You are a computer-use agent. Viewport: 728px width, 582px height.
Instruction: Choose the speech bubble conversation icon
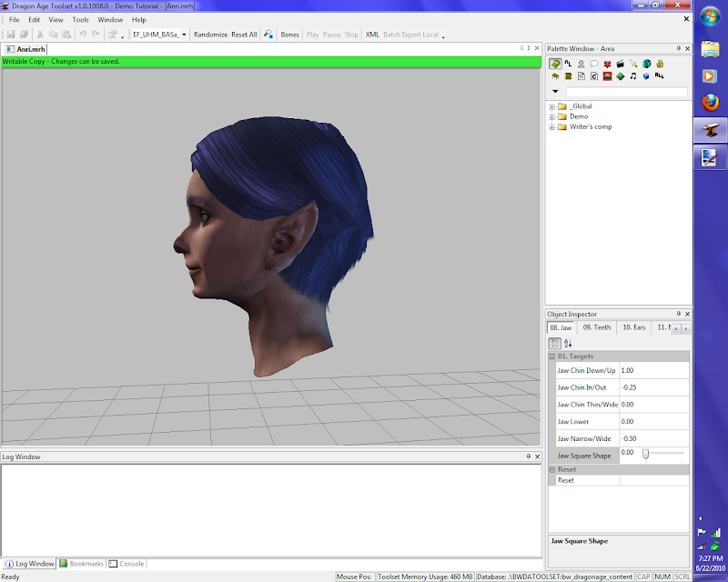pyautogui.click(x=594, y=64)
